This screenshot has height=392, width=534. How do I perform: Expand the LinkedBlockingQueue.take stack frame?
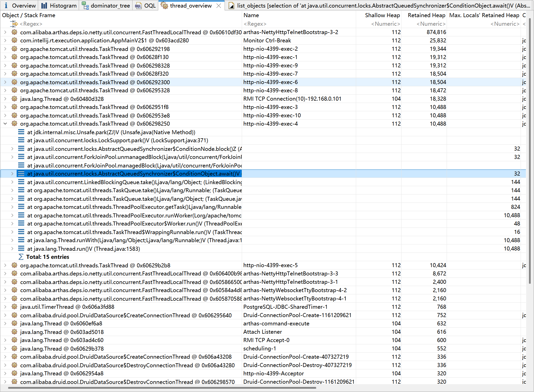click(x=12, y=182)
